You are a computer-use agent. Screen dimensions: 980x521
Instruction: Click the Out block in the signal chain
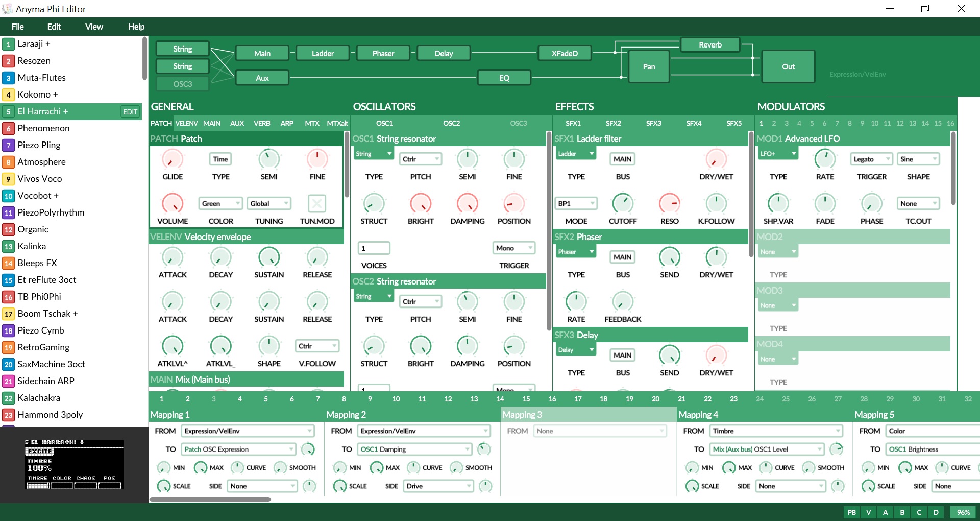(788, 66)
